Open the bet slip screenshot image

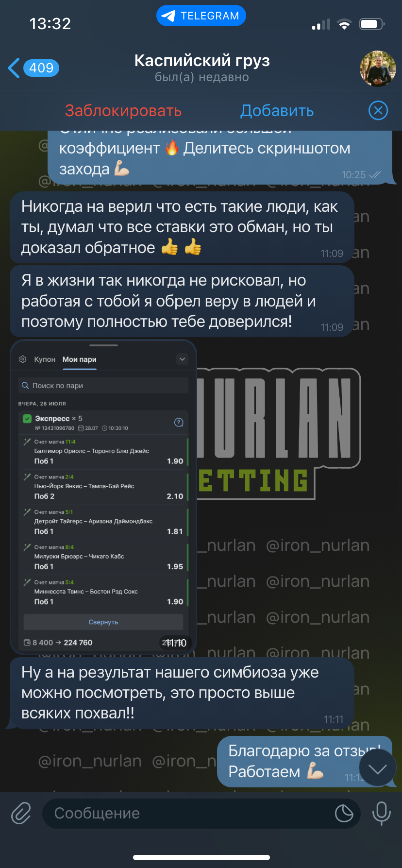[103, 496]
